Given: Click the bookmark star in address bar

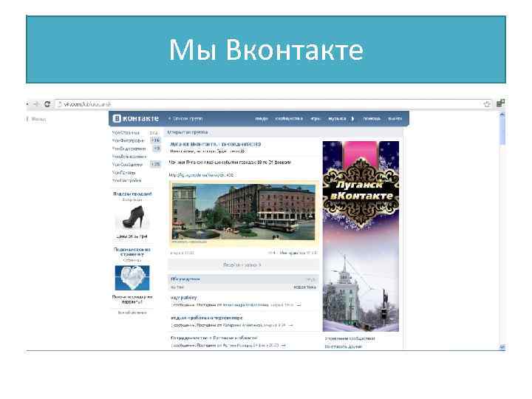Looking at the screenshot, I should point(487,104).
